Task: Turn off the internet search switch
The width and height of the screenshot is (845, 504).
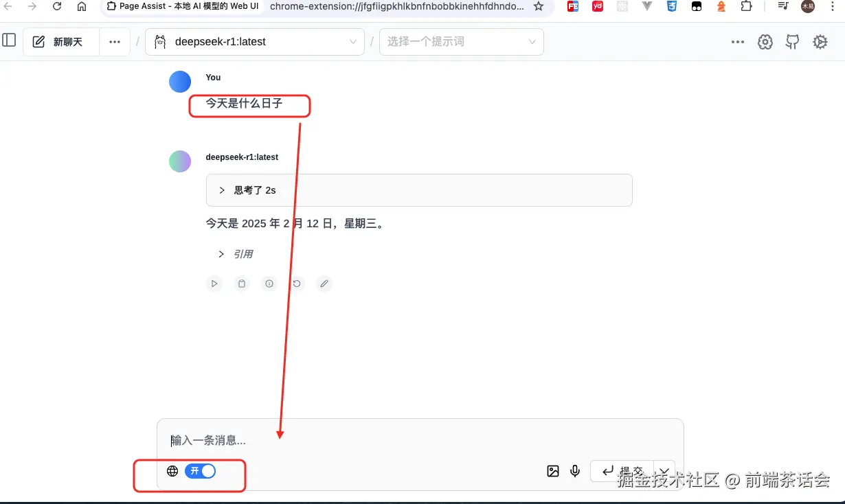Action: point(200,470)
